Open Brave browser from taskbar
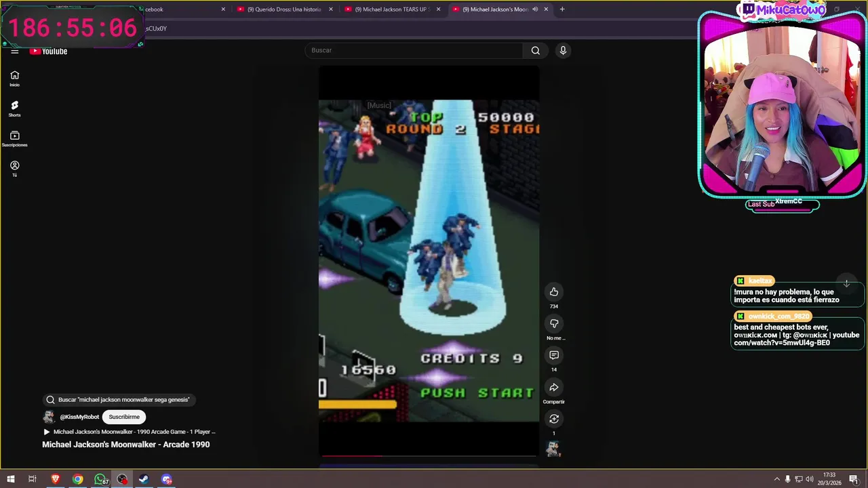Viewport: 868px width, 488px height. [56, 479]
